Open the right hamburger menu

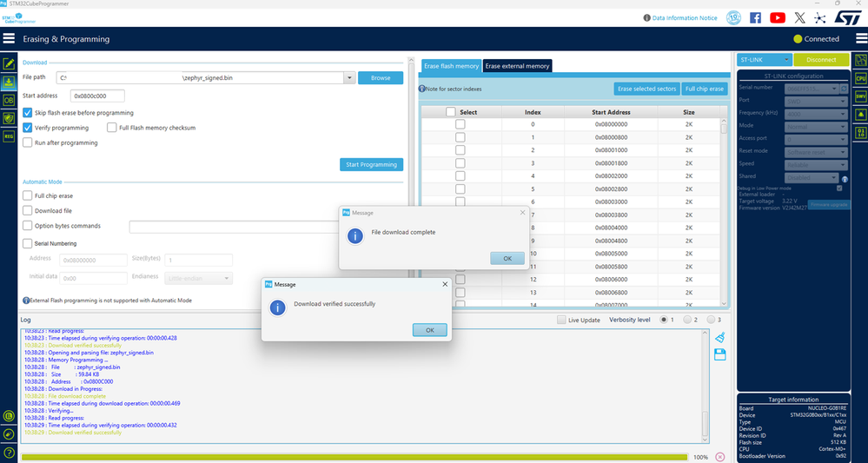[861, 39]
